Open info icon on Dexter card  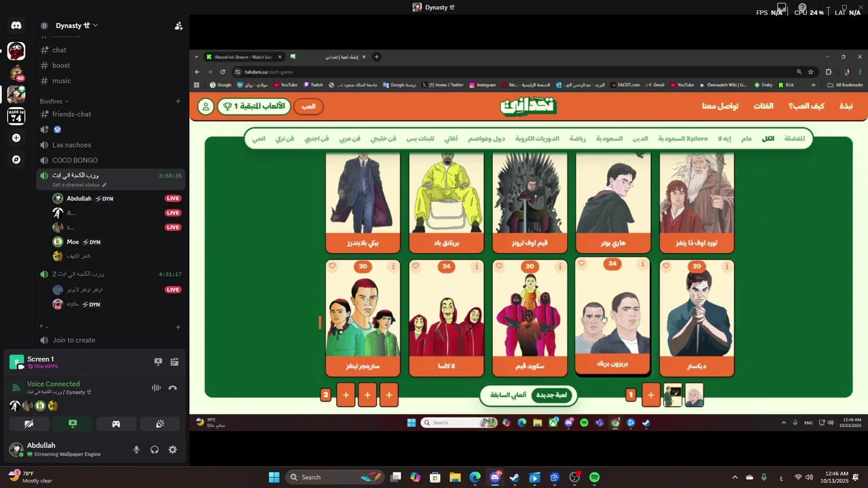point(726,266)
